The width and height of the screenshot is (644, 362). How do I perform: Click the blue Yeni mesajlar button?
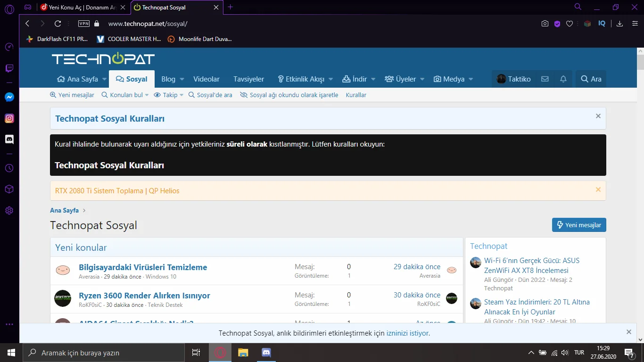point(579,225)
